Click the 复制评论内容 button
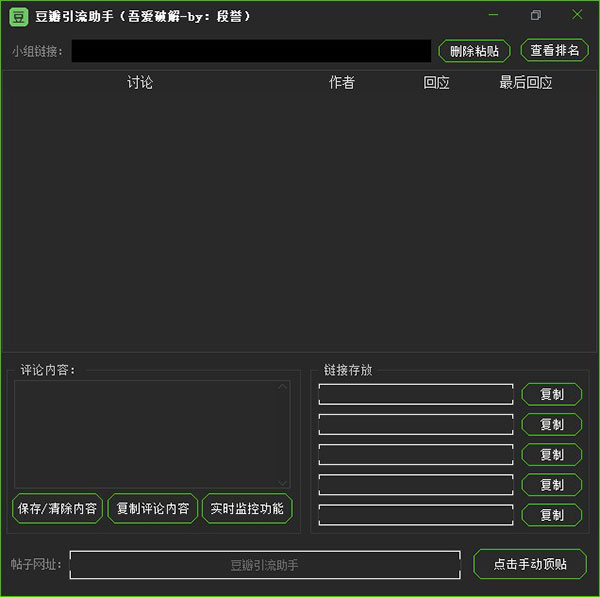600x597 pixels. [153, 509]
